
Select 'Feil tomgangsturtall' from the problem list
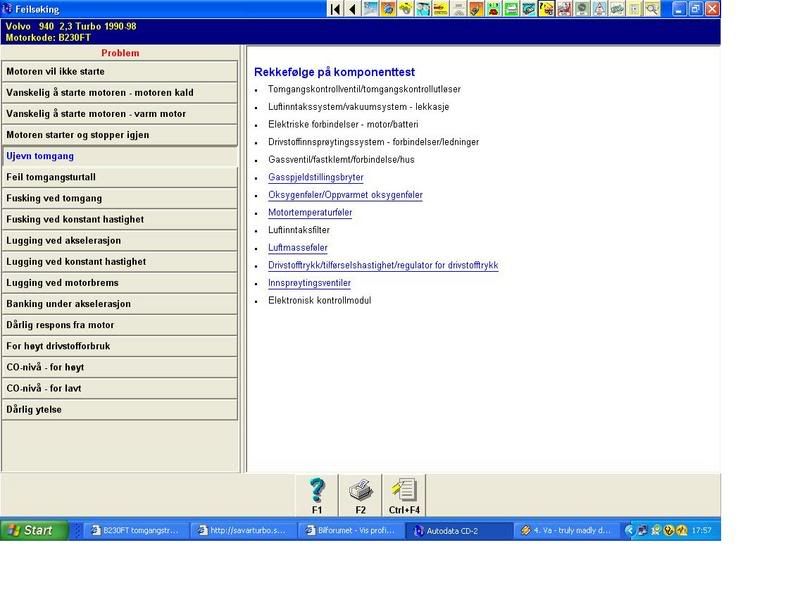120,177
